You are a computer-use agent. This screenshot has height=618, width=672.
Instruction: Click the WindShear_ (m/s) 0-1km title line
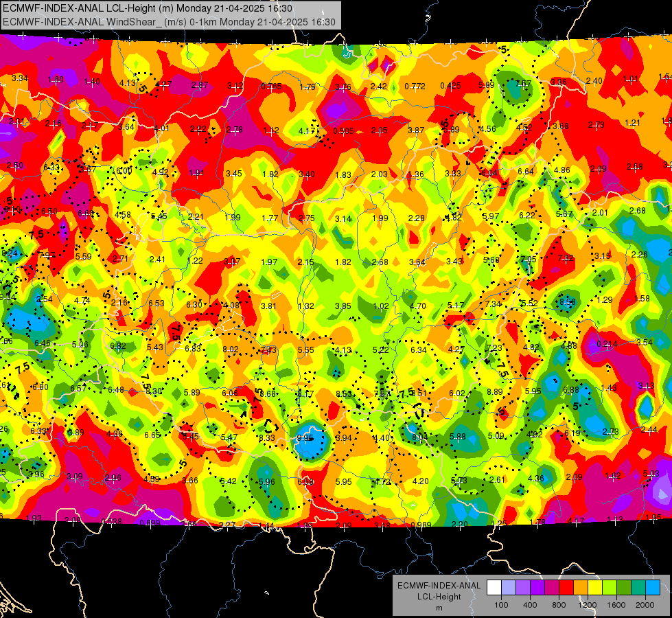[x=169, y=22]
